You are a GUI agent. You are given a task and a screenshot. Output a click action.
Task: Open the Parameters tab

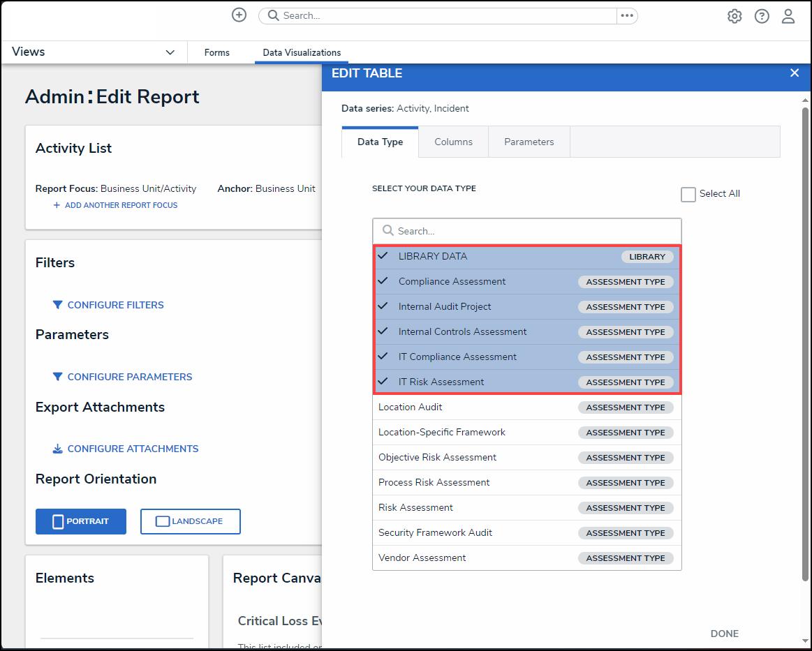(x=529, y=142)
